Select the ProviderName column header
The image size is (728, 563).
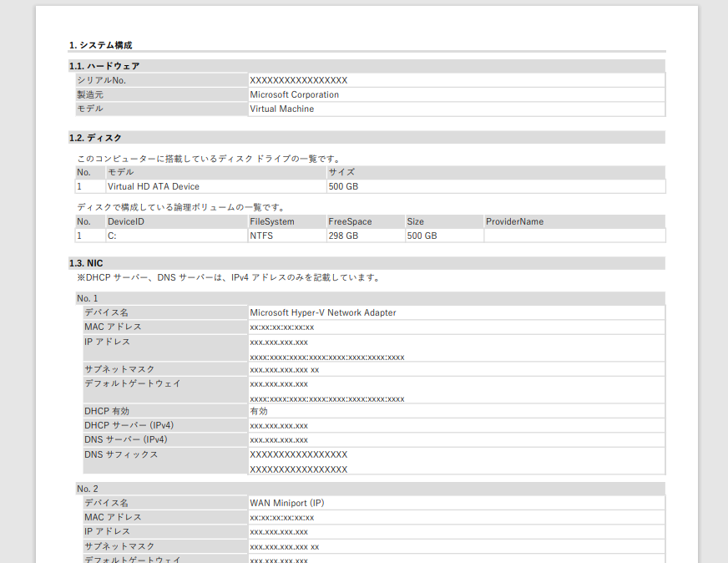(x=509, y=221)
